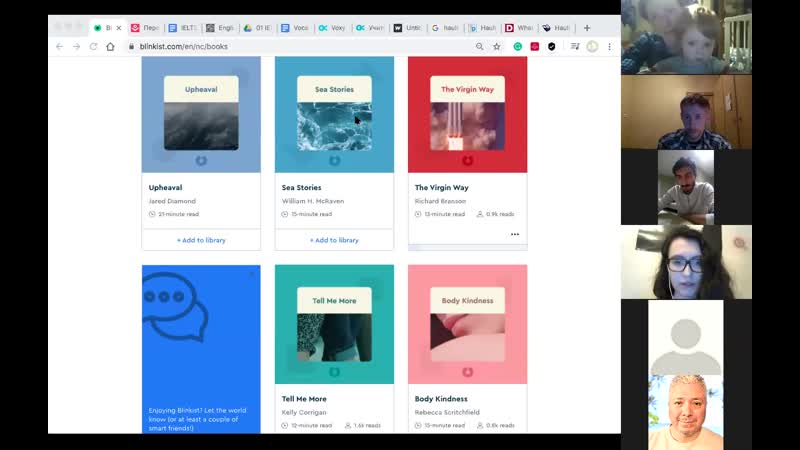Switch to the Google Drive 01 IE tab

coord(257,28)
